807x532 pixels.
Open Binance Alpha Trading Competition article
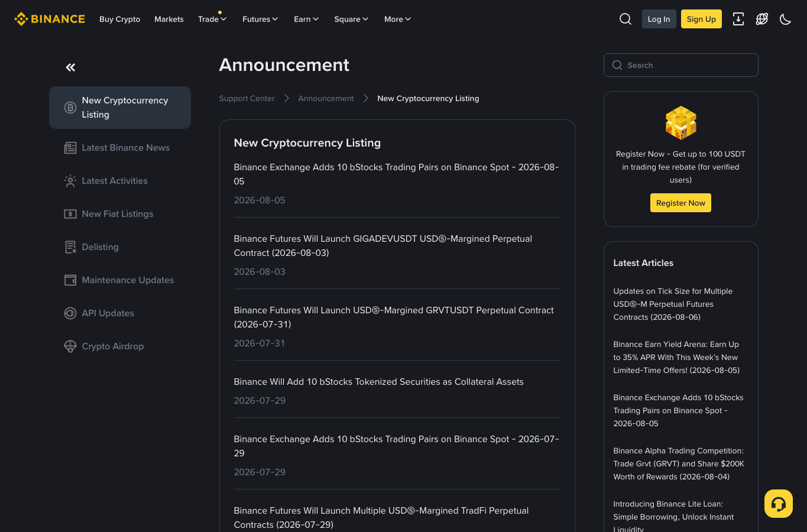tap(679, 464)
